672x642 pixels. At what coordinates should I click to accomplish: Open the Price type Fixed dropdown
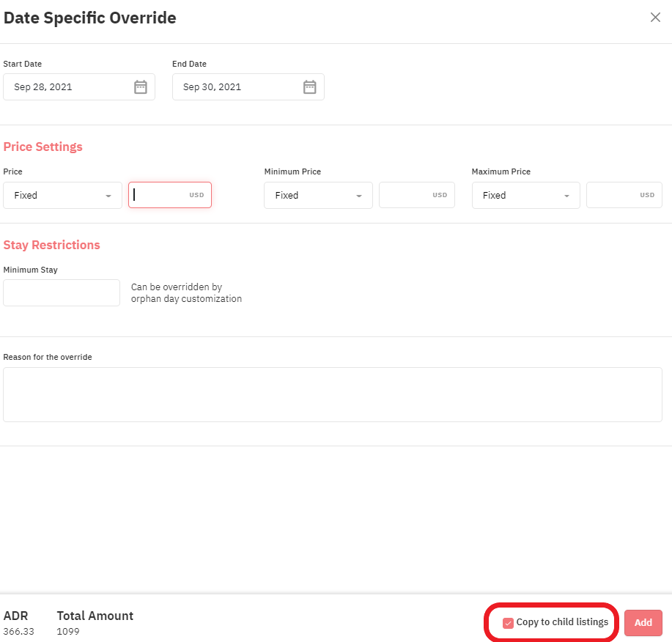click(x=62, y=196)
